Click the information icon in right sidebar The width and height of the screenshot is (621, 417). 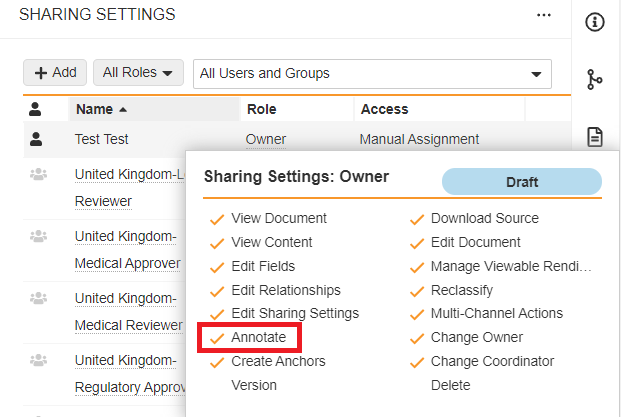pos(595,22)
